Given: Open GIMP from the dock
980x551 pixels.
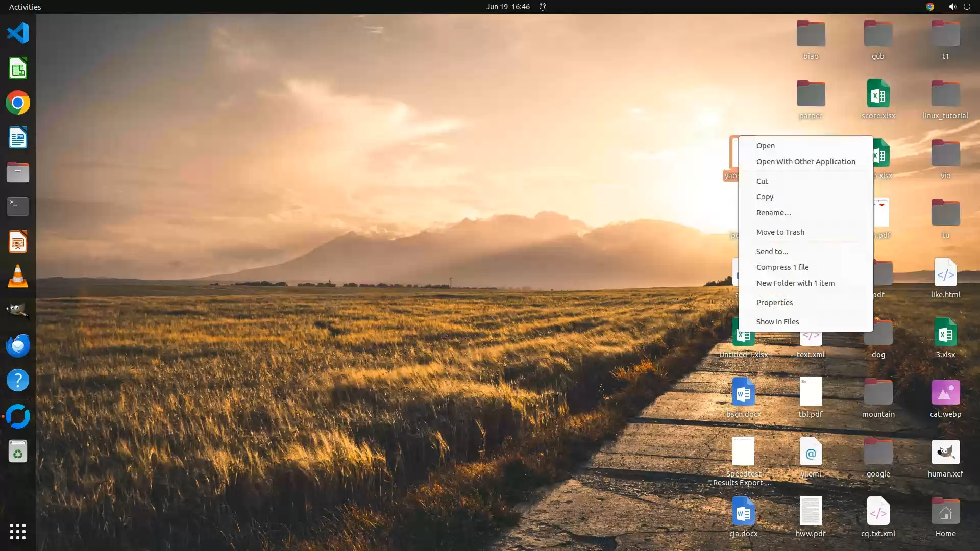Looking at the screenshot, I should pos(18,311).
